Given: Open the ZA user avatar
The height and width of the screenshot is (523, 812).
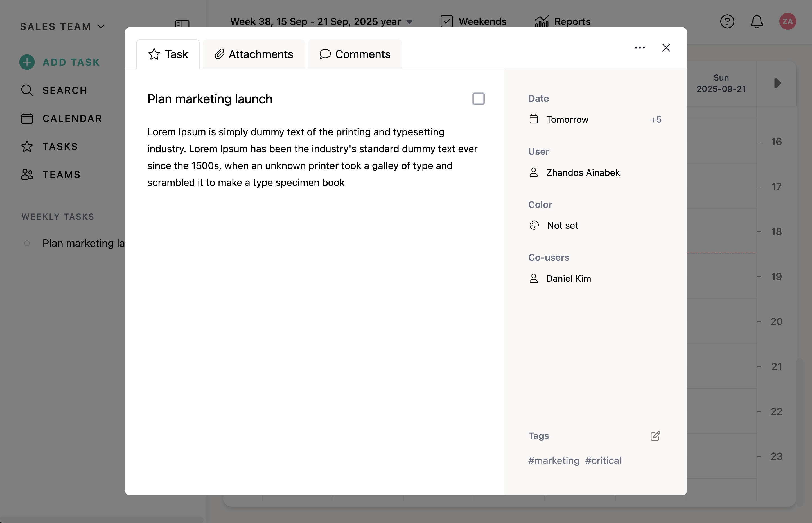Looking at the screenshot, I should click(788, 21).
